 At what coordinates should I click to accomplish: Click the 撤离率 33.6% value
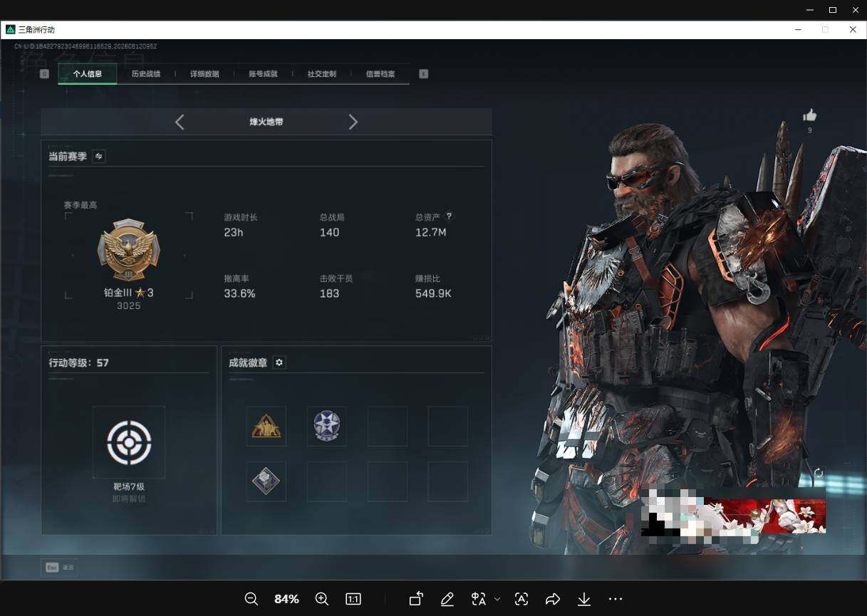[x=239, y=293]
